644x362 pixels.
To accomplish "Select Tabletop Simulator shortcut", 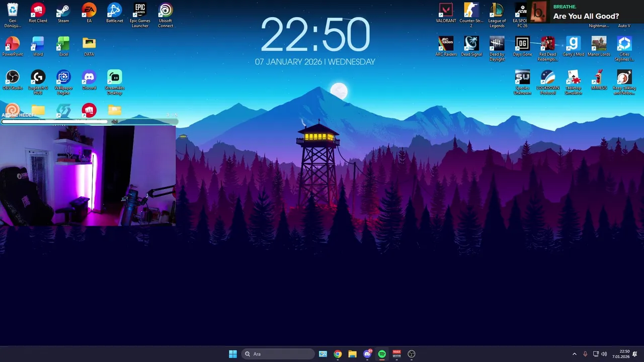I will coord(573,82).
